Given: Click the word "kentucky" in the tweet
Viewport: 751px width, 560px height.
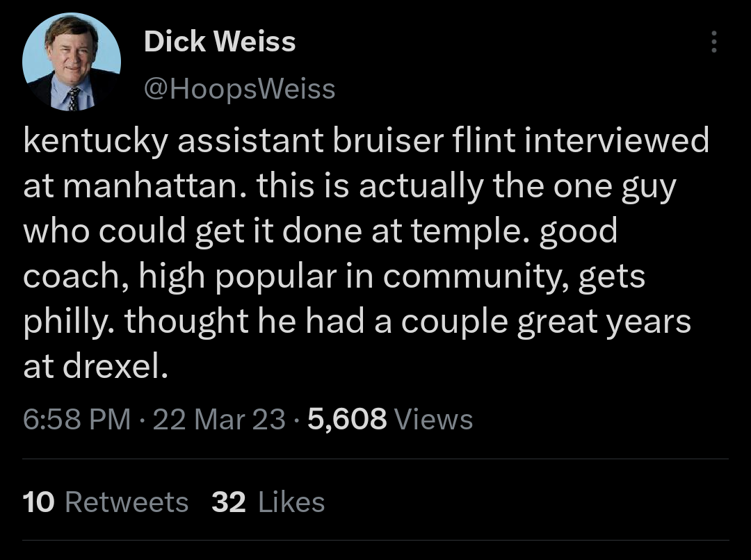Looking at the screenshot, I should tap(95, 142).
